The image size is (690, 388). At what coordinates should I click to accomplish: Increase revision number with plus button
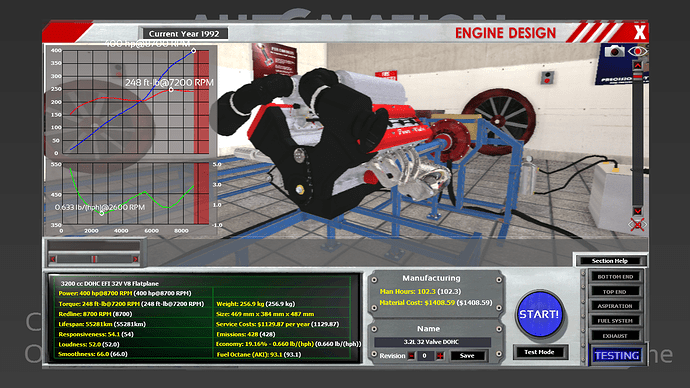coord(440,356)
